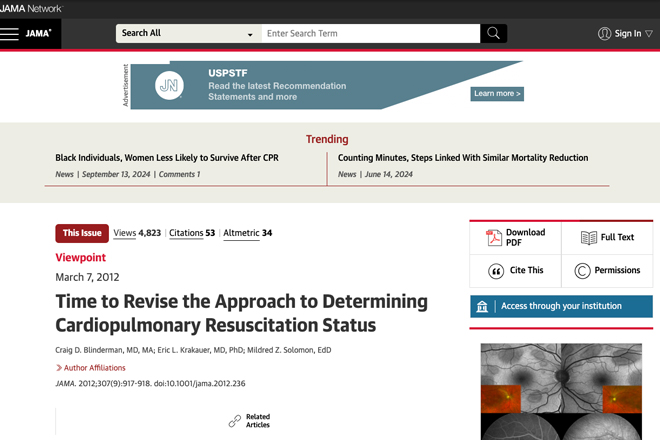Click the USPSTF ad headline
Image resolution: width=660 pixels, height=440 pixels.
pos(228,73)
